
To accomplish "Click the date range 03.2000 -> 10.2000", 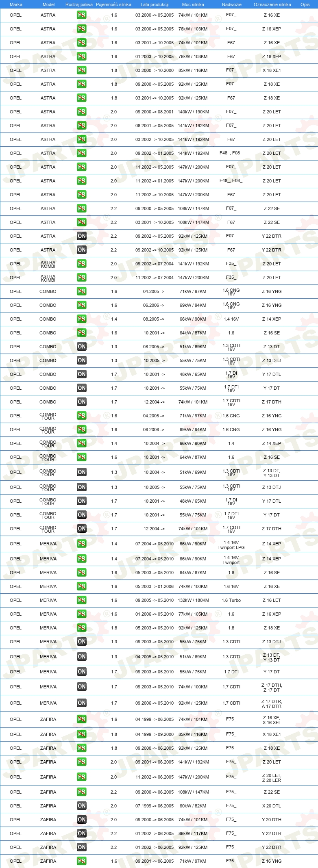I will [155, 70].
